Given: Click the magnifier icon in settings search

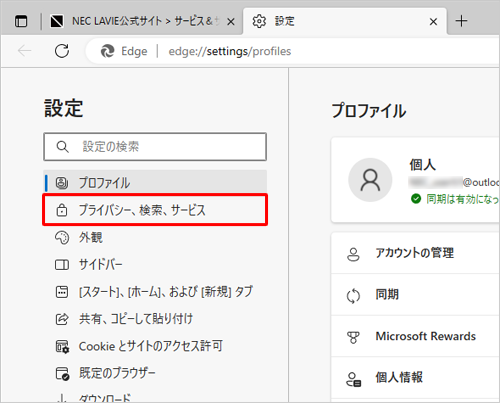Looking at the screenshot, I should coord(62,147).
